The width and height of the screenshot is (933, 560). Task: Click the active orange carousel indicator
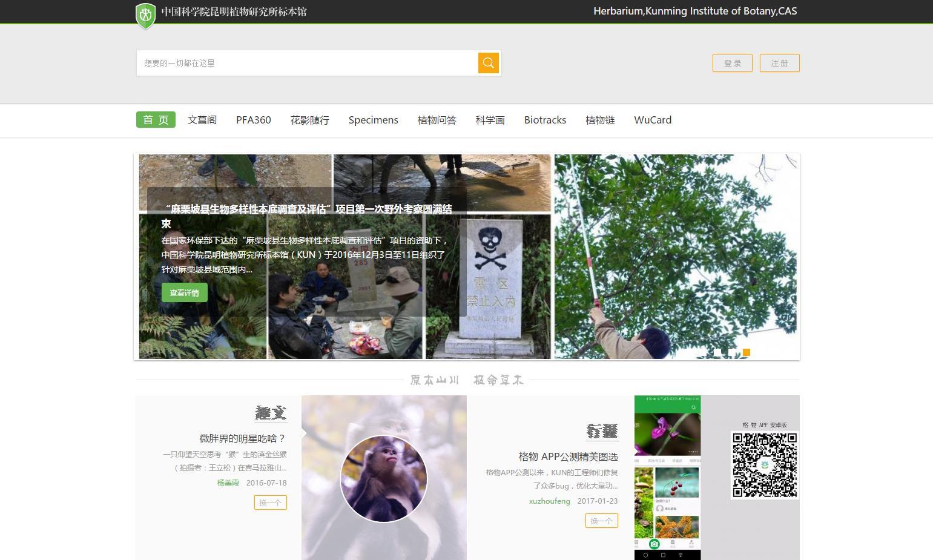(747, 352)
